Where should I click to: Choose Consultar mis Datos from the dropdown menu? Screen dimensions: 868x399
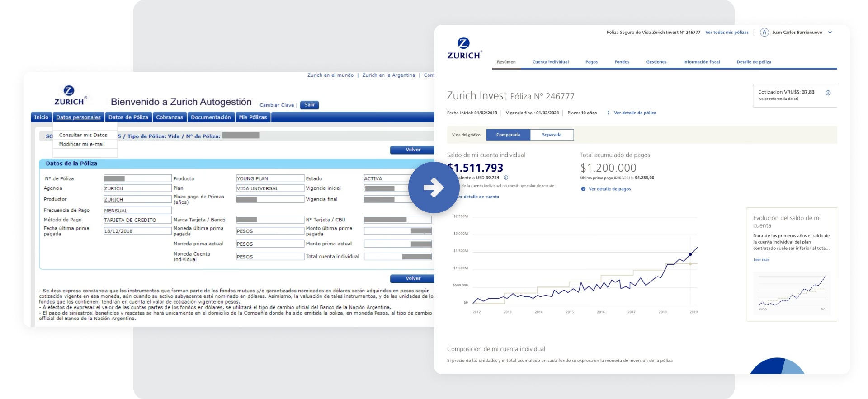[83, 135]
